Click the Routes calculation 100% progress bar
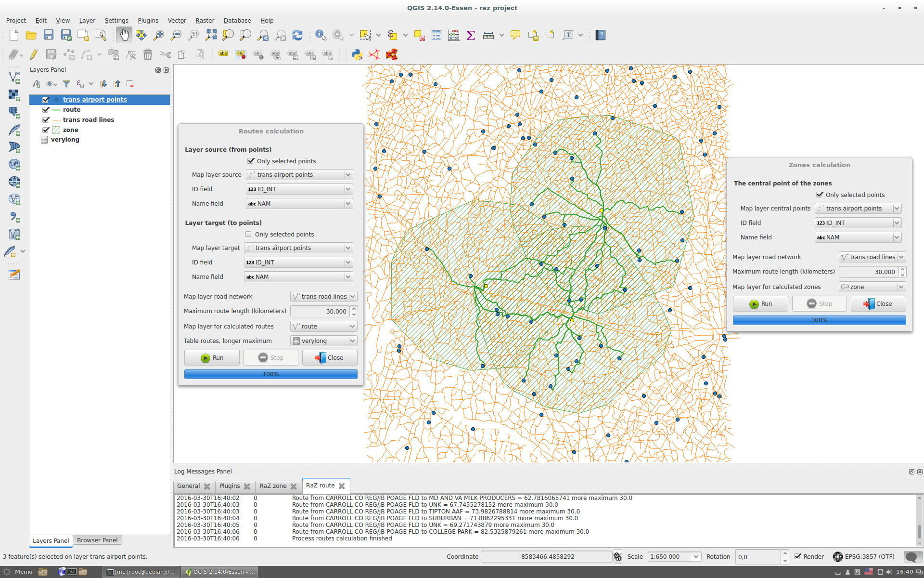This screenshot has width=924, height=578. click(271, 374)
